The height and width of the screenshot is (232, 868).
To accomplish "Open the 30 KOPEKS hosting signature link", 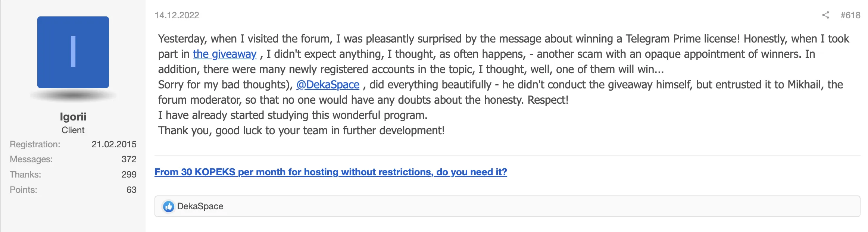I will click(x=331, y=172).
